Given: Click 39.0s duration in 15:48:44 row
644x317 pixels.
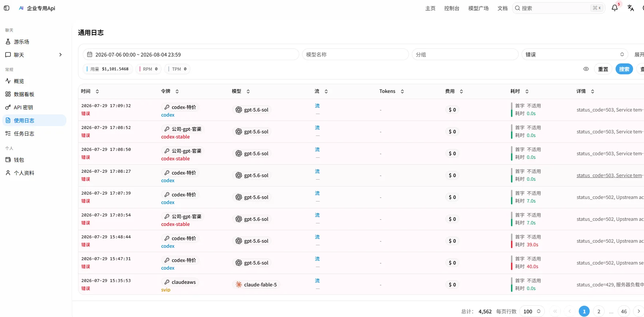Looking at the screenshot, I should 532,245.
